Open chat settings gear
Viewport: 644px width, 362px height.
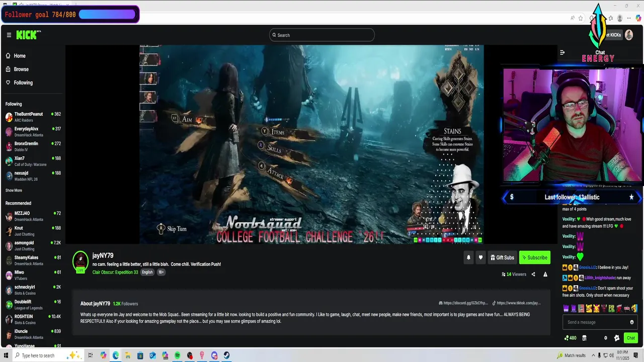tap(606, 338)
